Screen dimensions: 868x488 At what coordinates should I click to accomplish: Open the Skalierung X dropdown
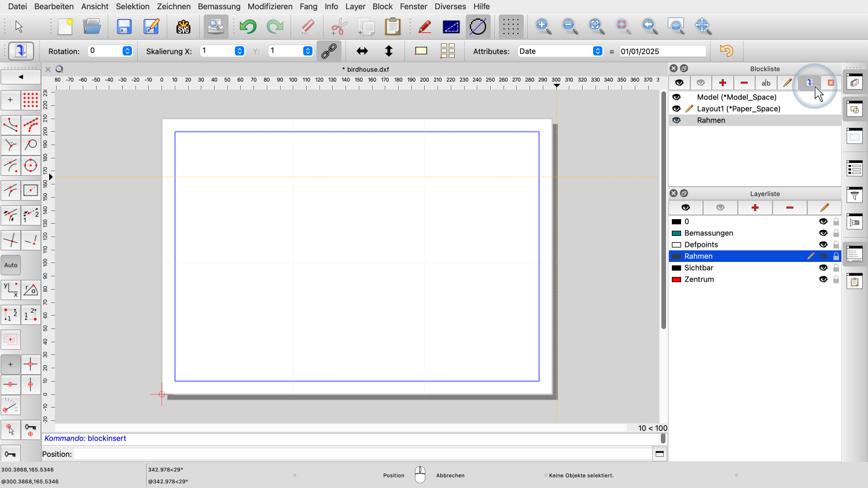240,51
